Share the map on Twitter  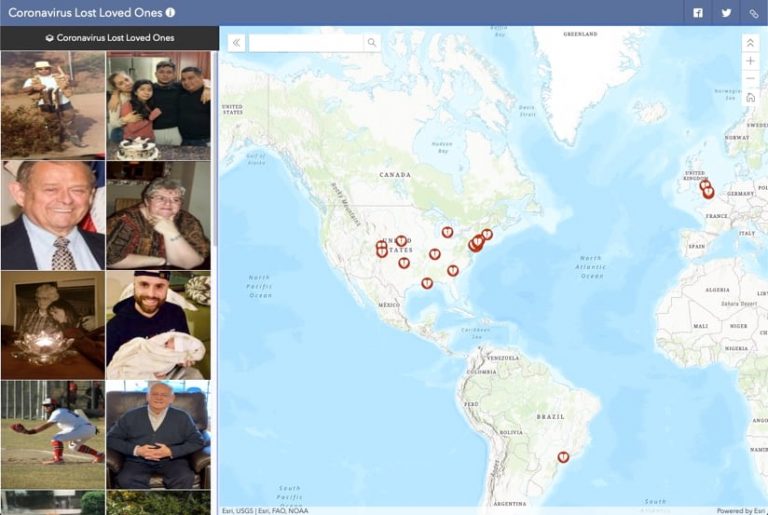click(726, 13)
